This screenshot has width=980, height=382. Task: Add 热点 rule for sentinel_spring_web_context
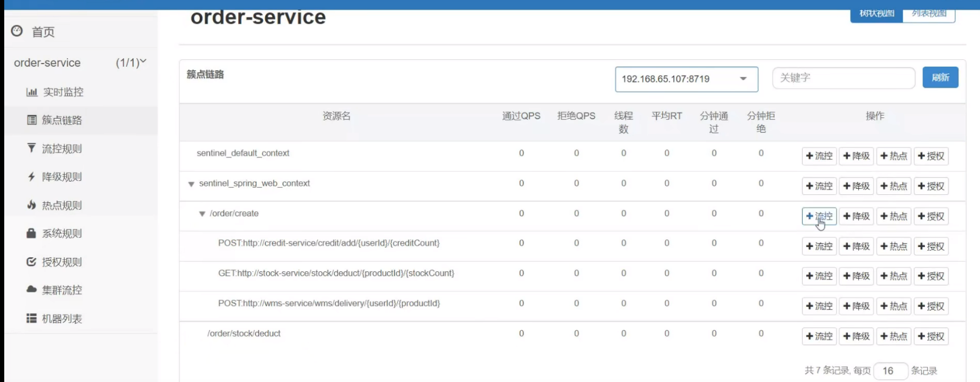893,186
